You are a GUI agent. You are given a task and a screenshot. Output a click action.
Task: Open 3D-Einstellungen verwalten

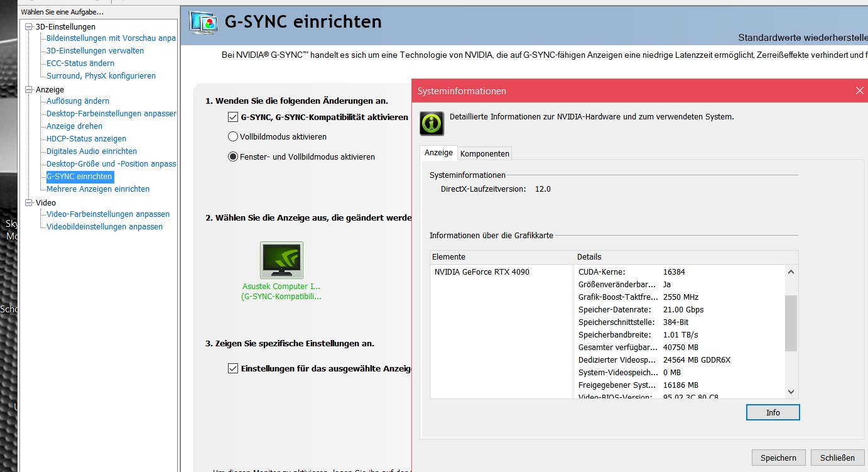tap(95, 51)
